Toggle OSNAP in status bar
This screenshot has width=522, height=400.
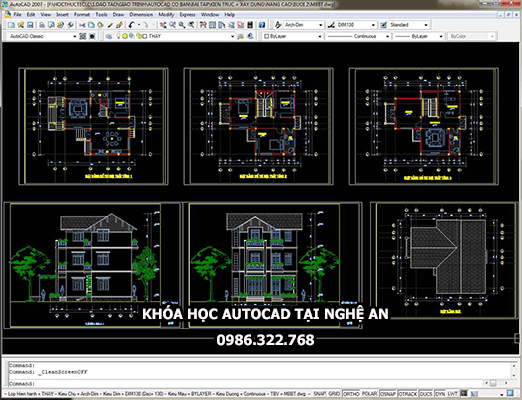[388, 394]
